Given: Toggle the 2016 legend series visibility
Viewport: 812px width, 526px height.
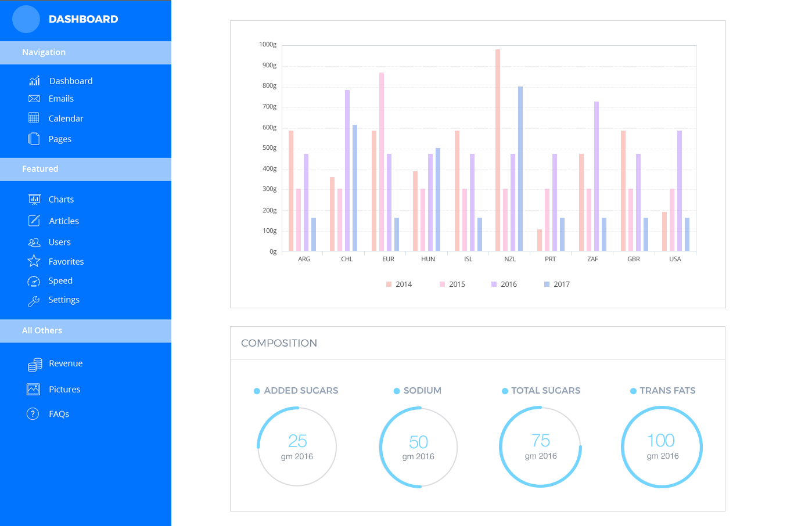Looking at the screenshot, I should point(504,284).
